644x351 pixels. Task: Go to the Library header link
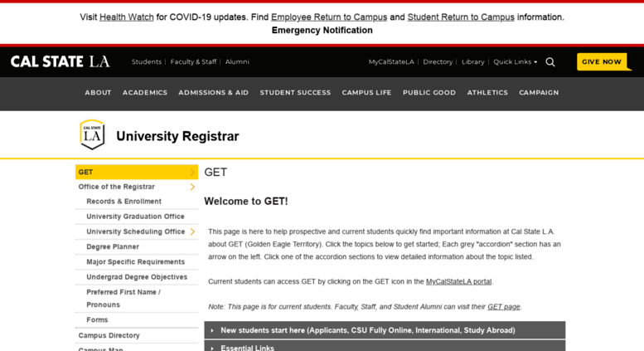click(473, 61)
